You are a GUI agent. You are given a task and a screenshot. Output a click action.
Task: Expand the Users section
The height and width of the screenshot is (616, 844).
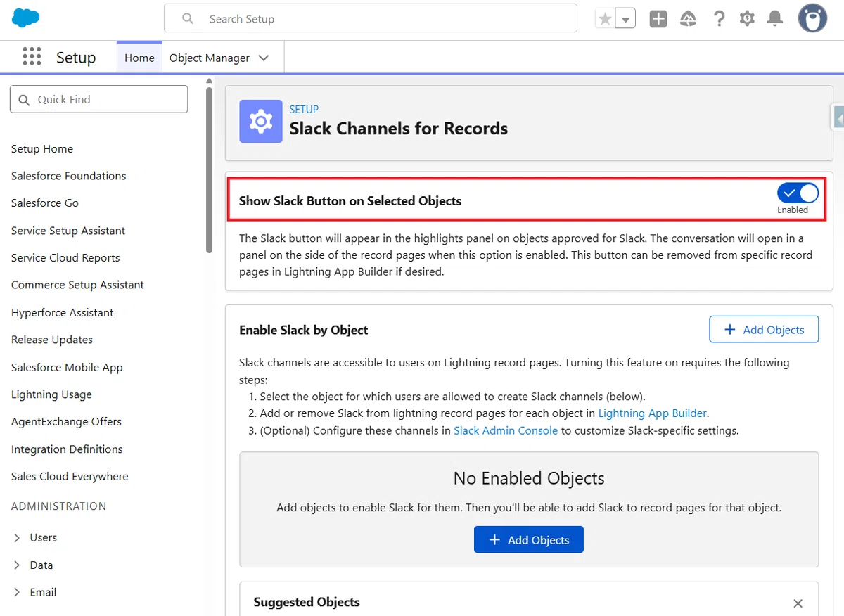17,538
